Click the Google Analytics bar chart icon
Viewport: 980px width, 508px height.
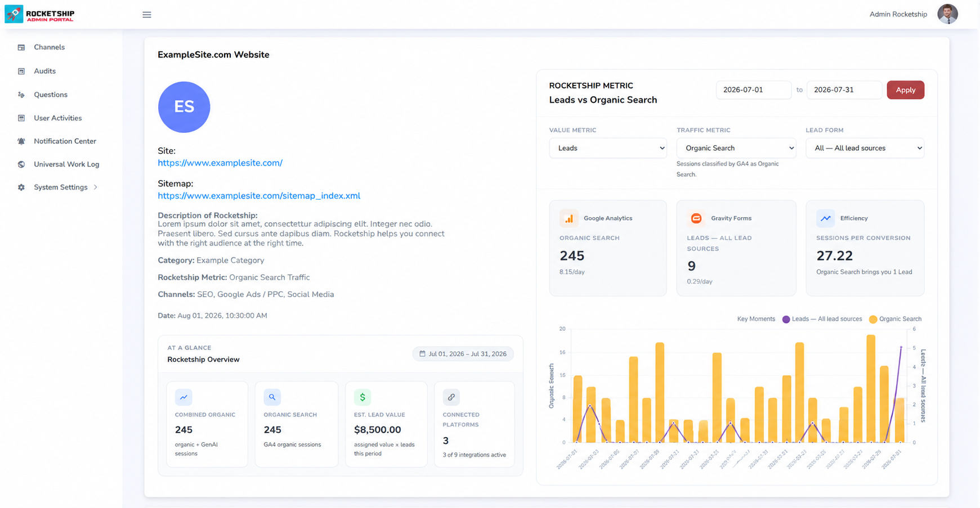click(569, 218)
